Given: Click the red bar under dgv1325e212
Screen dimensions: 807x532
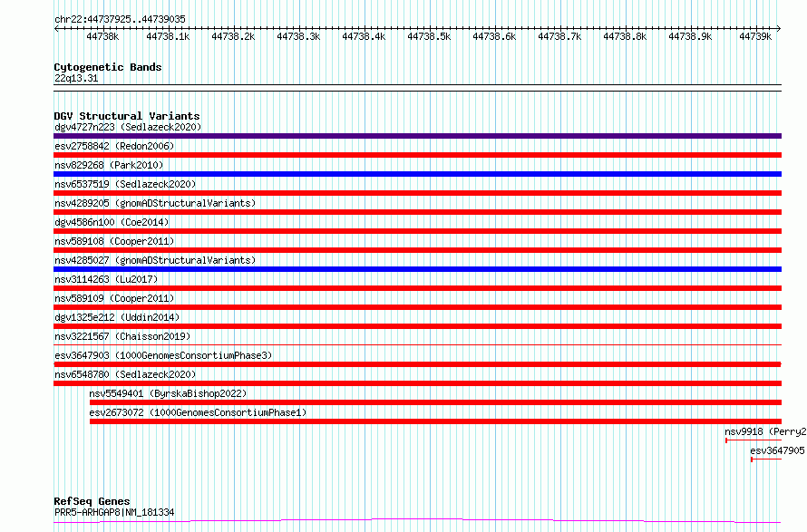Looking at the screenshot, I should point(417,326).
